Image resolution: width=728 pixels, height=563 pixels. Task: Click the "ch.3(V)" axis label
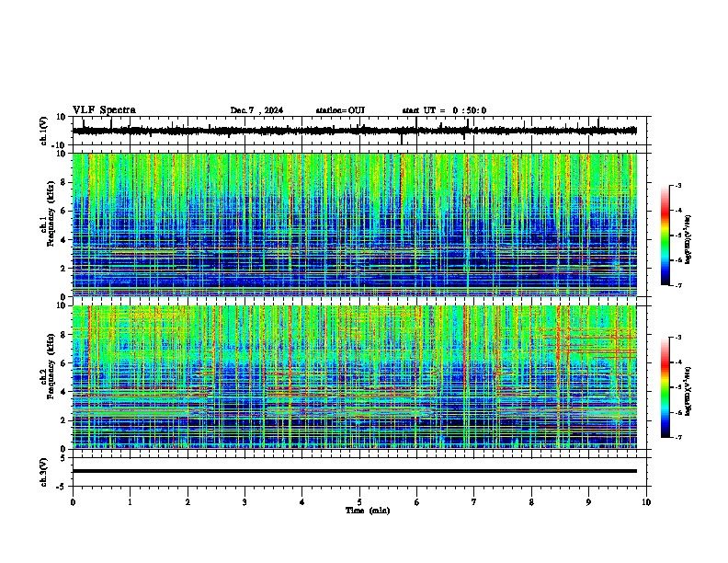pos(44,472)
